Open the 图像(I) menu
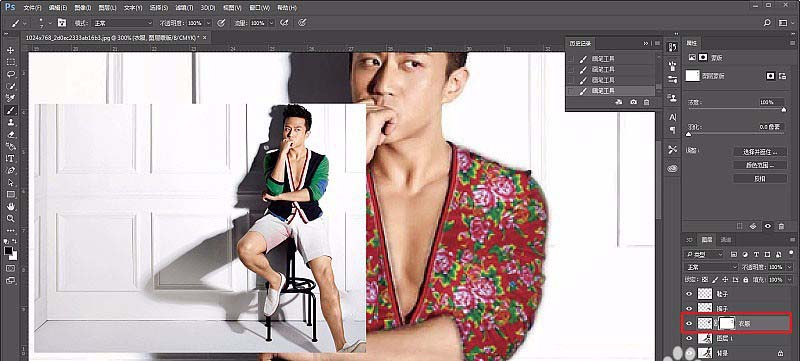Screen dimensions: 800x361 click(83, 8)
